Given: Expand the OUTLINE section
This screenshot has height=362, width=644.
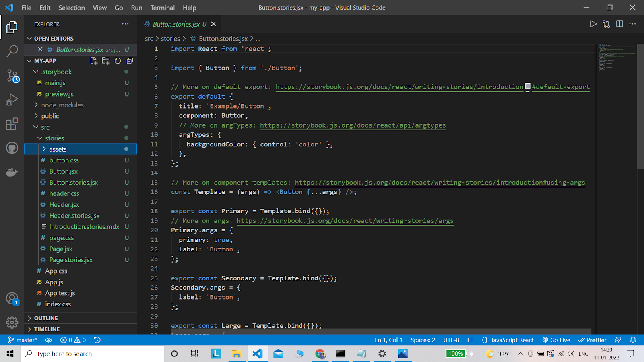Looking at the screenshot, I should pos(46,318).
